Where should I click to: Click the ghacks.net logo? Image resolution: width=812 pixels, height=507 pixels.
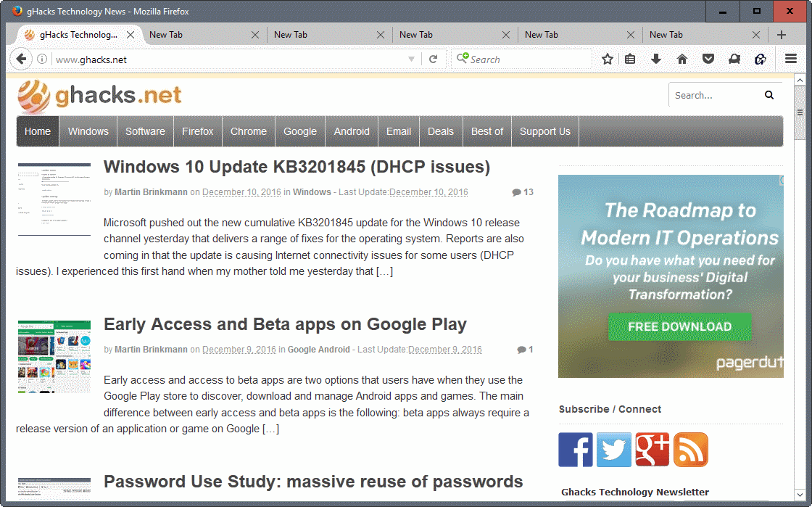click(99, 96)
